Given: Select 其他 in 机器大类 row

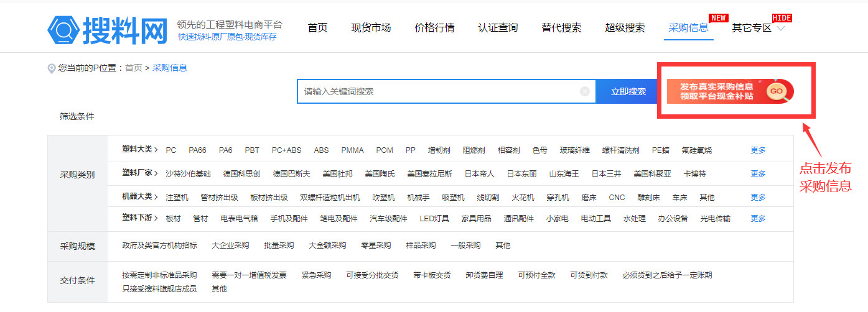Looking at the screenshot, I should [707, 197].
